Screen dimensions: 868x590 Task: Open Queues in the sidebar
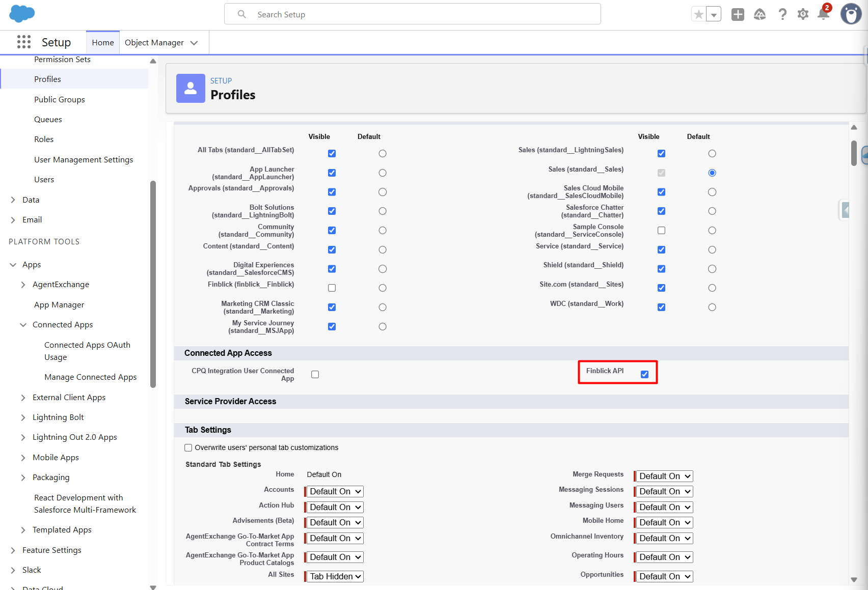[x=48, y=120]
